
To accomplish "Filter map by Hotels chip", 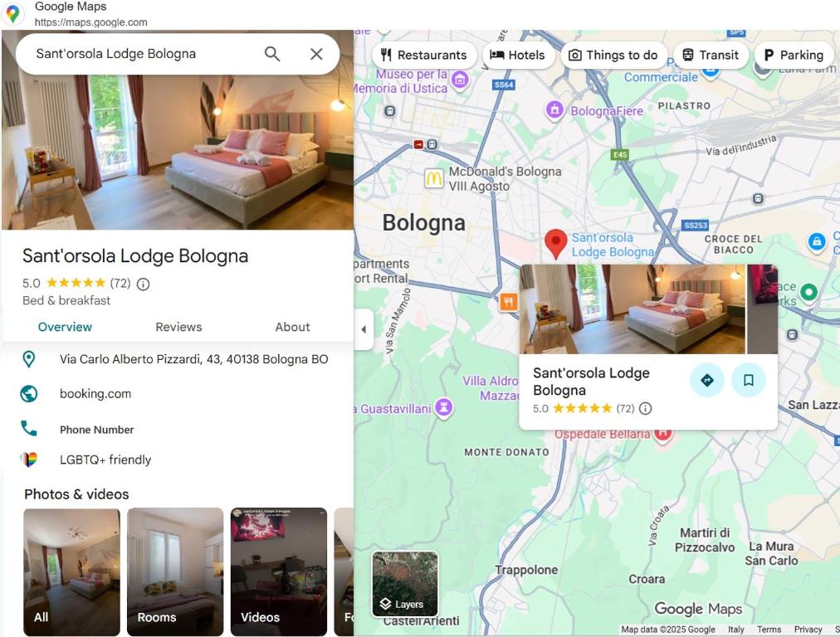I will (517, 55).
